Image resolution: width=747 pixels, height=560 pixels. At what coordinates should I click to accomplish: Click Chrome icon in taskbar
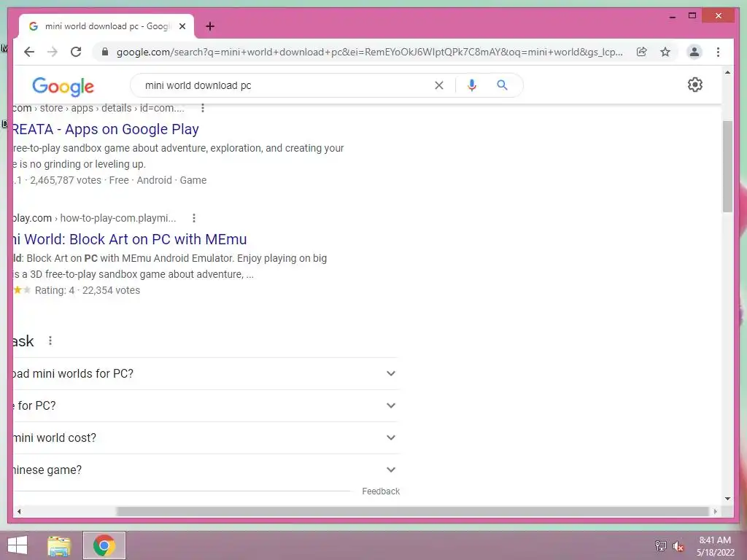coord(104,545)
